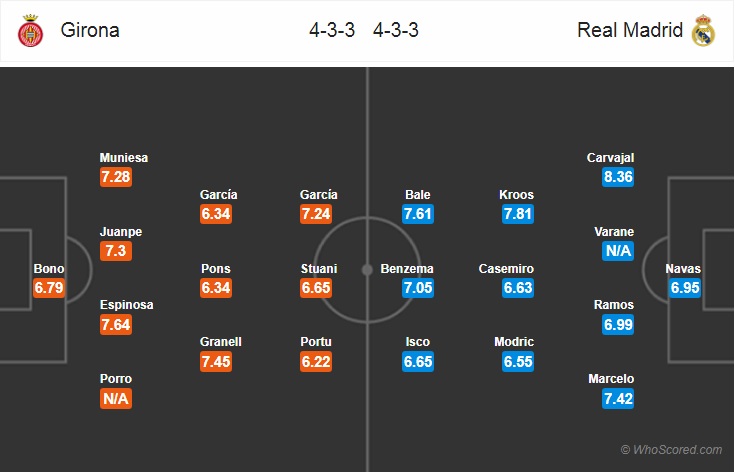Click Muniesa's 7.28 rating badge
The height and width of the screenshot is (473, 735).
click(115, 177)
